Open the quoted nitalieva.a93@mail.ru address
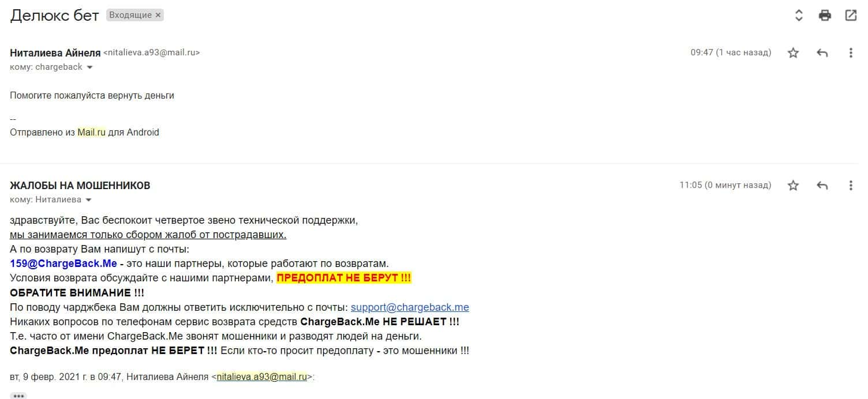The width and height of the screenshot is (868, 399). 261,377
